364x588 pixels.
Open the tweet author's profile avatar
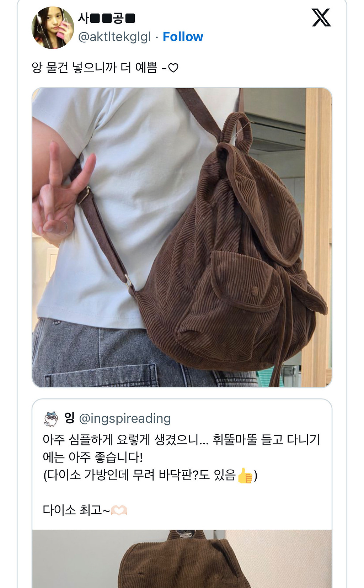tap(53, 27)
